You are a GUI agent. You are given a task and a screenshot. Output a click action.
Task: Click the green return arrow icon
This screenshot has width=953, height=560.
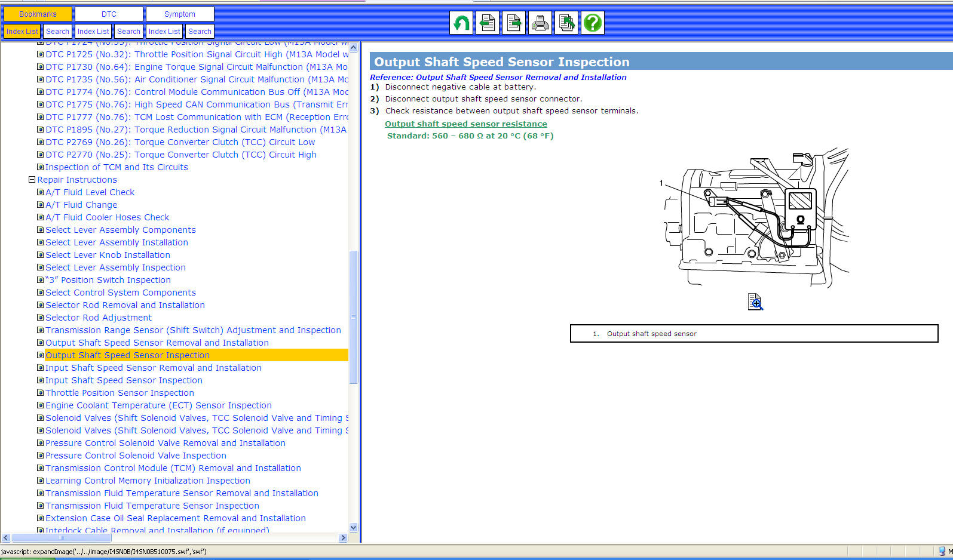pyautogui.click(x=461, y=23)
